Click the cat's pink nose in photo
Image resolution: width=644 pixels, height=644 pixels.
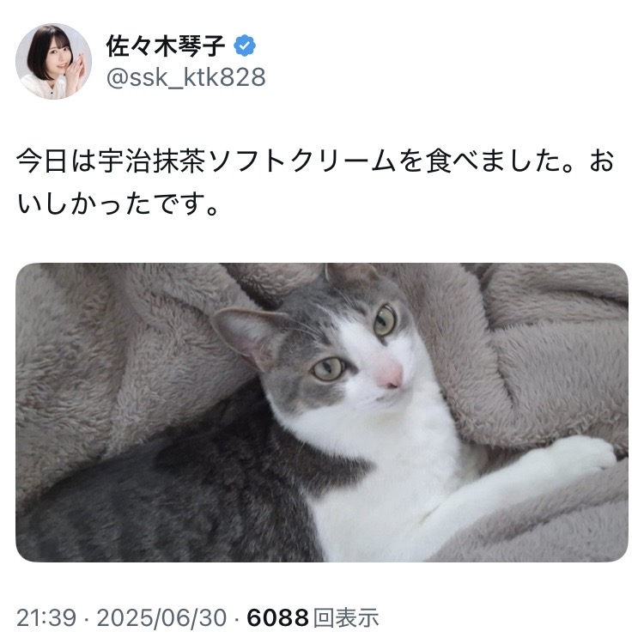[390, 377]
